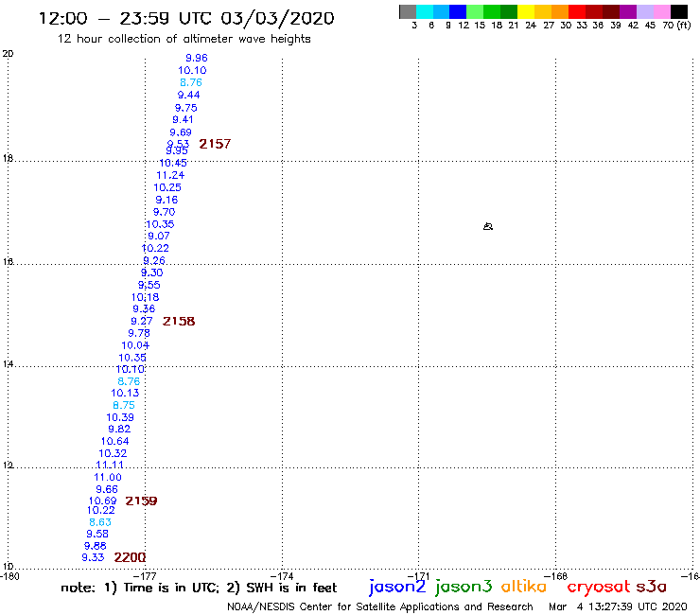This screenshot has height=615, width=700.
Task: Select the 10.25 wave height value
Action: [x=167, y=187]
